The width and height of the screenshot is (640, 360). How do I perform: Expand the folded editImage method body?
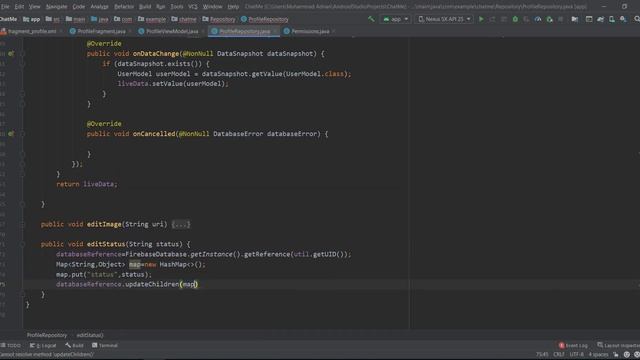[181, 224]
